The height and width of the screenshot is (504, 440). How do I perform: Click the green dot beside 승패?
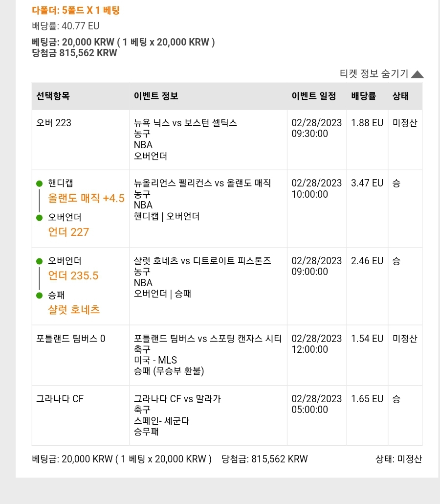tap(40, 296)
